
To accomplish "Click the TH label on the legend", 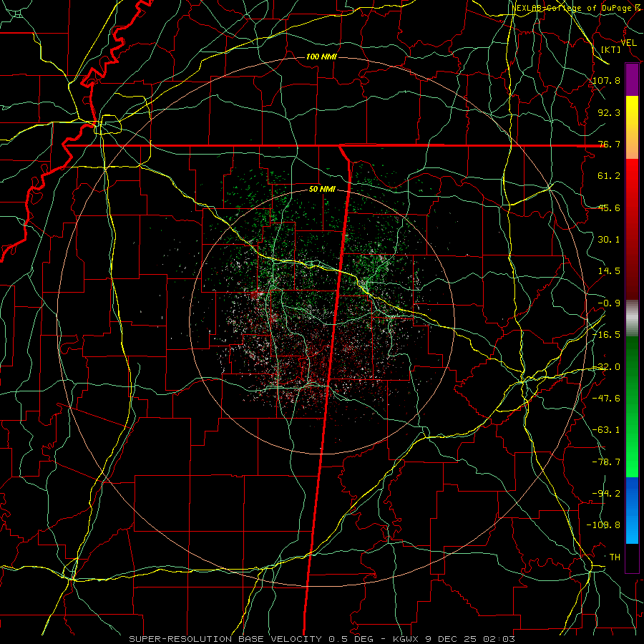I will click(615, 557).
